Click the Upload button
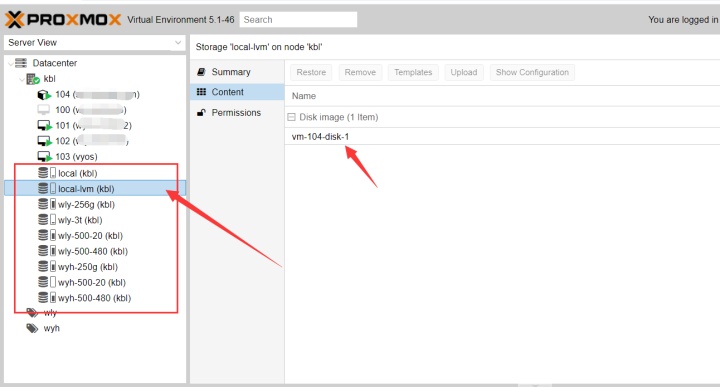720x387 pixels. [464, 73]
